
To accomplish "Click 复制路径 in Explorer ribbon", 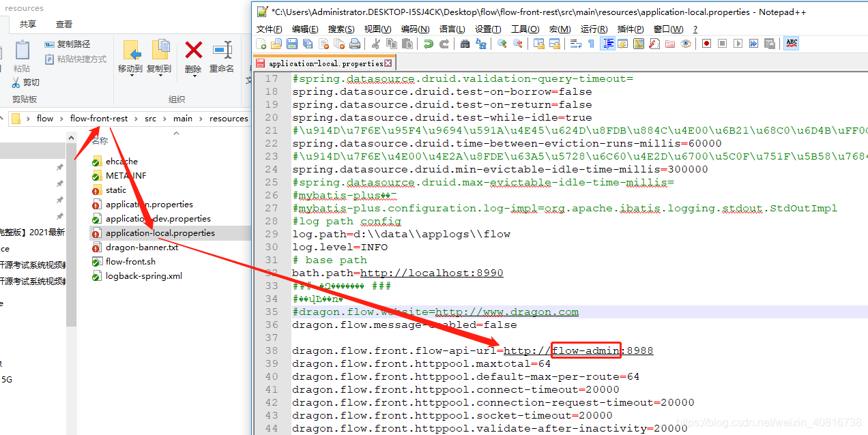I will tap(68, 44).
